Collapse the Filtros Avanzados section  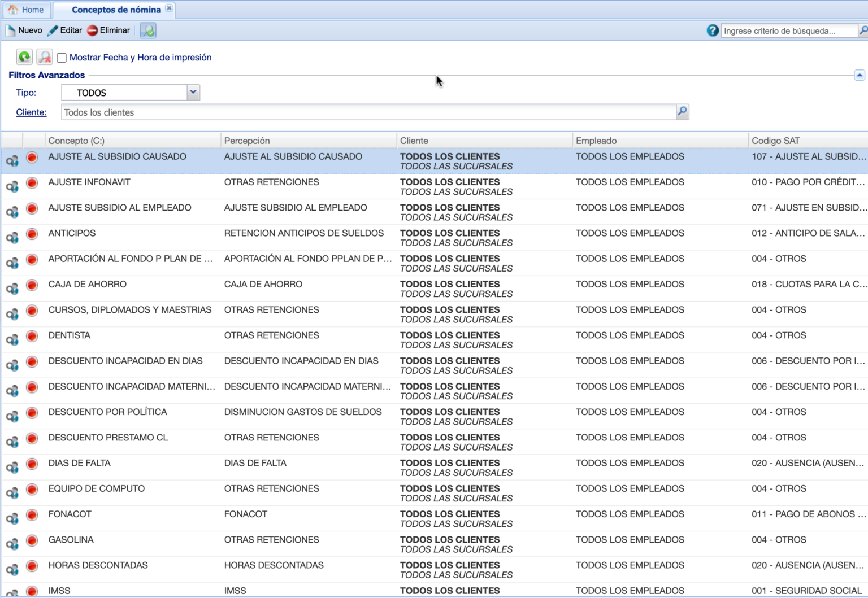[x=859, y=75]
